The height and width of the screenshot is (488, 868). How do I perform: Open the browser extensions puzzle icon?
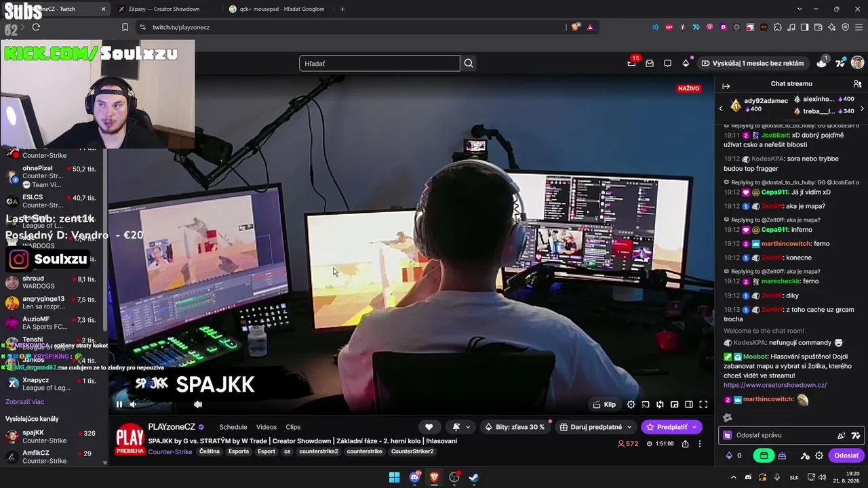(x=778, y=27)
